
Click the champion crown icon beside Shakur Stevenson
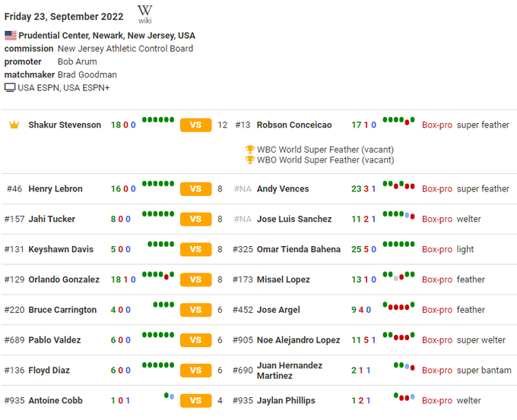coord(14,125)
